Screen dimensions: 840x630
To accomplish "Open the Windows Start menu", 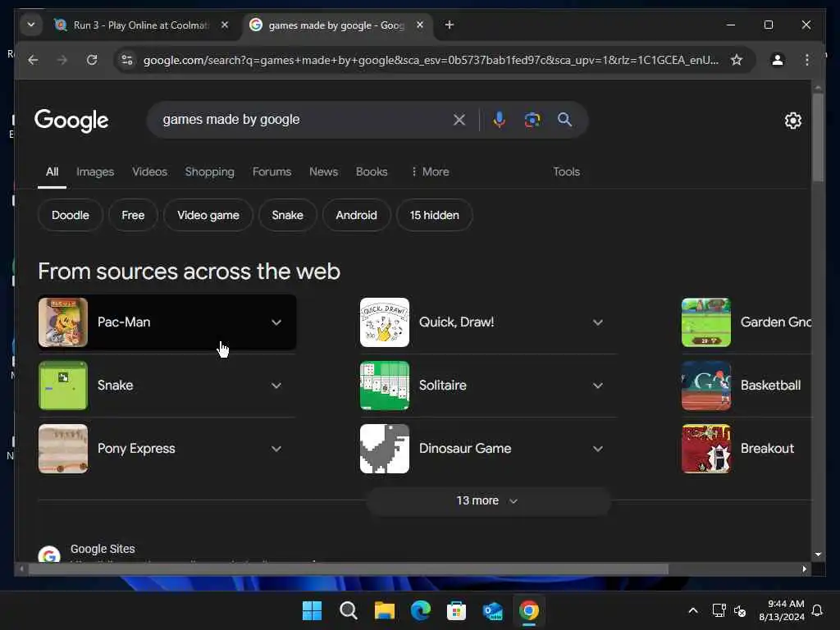I will 313,610.
